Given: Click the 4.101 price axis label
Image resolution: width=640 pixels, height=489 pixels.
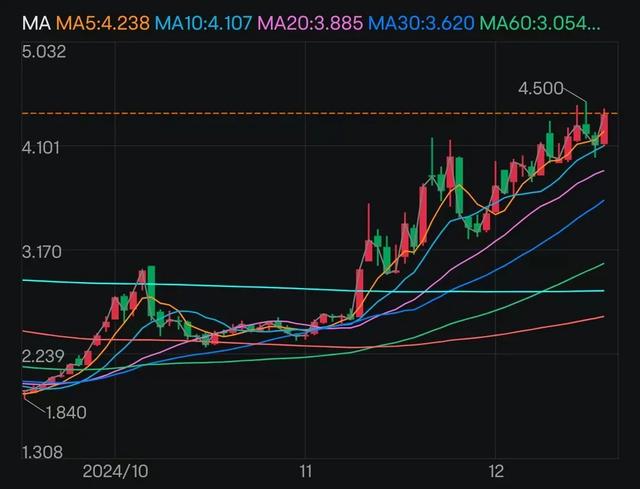Looking at the screenshot, I should 44,148.
